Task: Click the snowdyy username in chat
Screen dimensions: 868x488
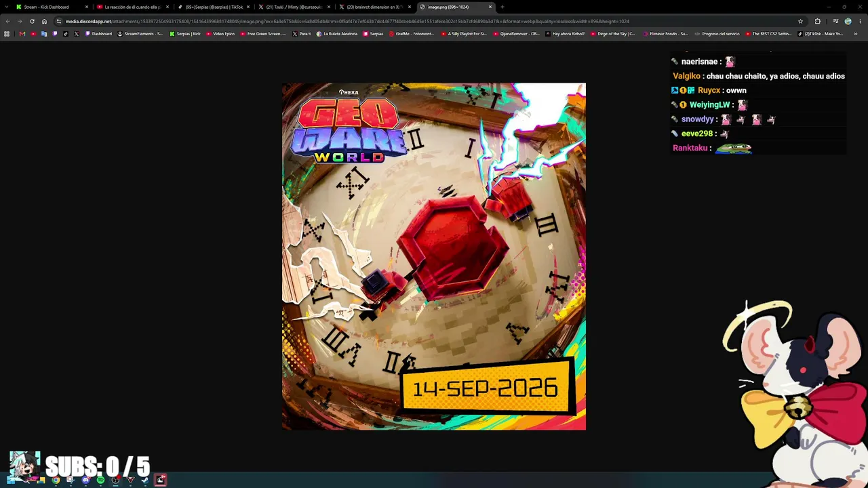Action: coord(698,119)
